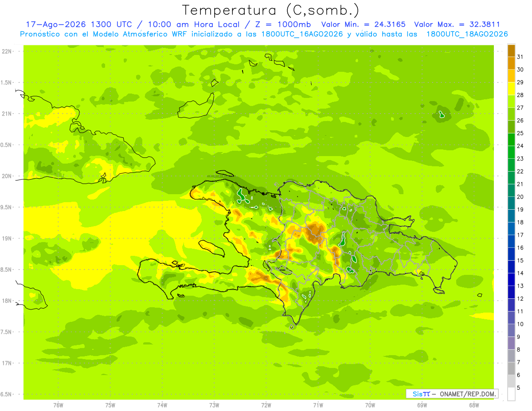Click the dark orange swatch between 30 and 31
The height and width of the screenshot is (411, 532).
[x=511, y=63]
